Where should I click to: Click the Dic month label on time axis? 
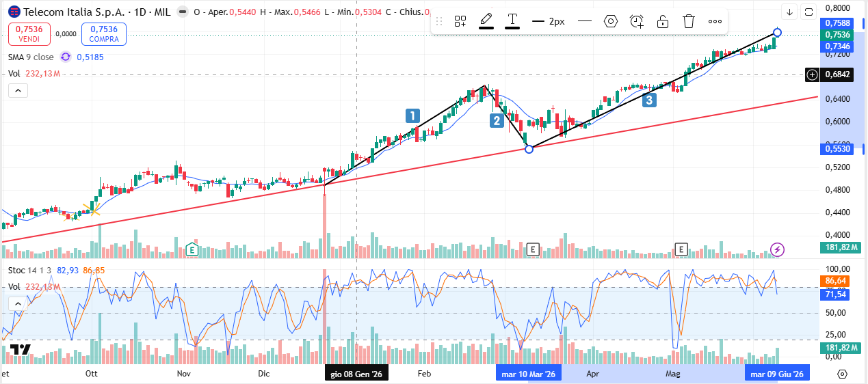click(x=264, y=374)
